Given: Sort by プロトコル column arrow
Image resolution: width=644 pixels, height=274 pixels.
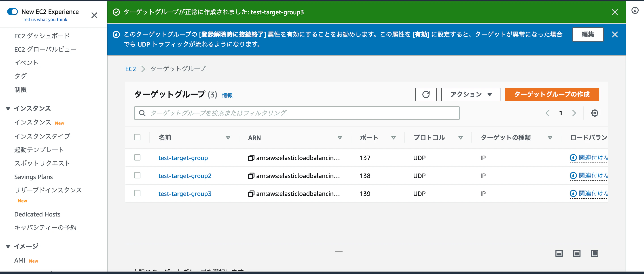Looking at the screenshot, I should 460,138.
